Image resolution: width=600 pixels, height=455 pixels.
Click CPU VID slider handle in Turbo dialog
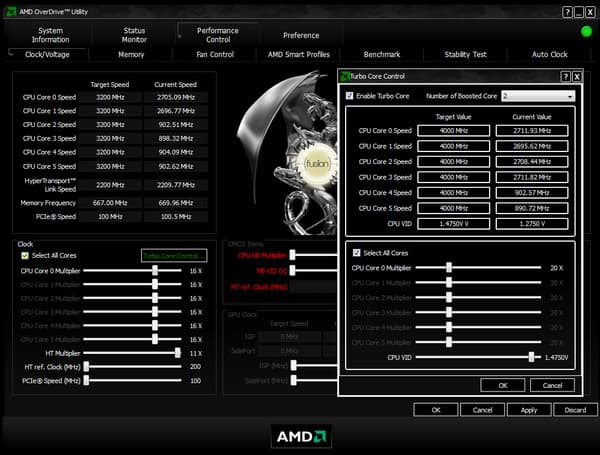pyautogui.click(x=532, y=357)
